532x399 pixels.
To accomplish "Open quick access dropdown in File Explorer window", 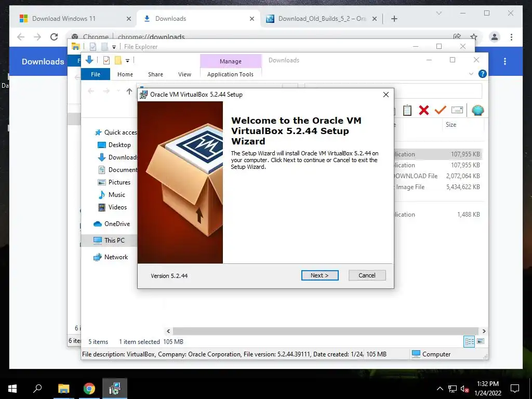I will point(114,47).
